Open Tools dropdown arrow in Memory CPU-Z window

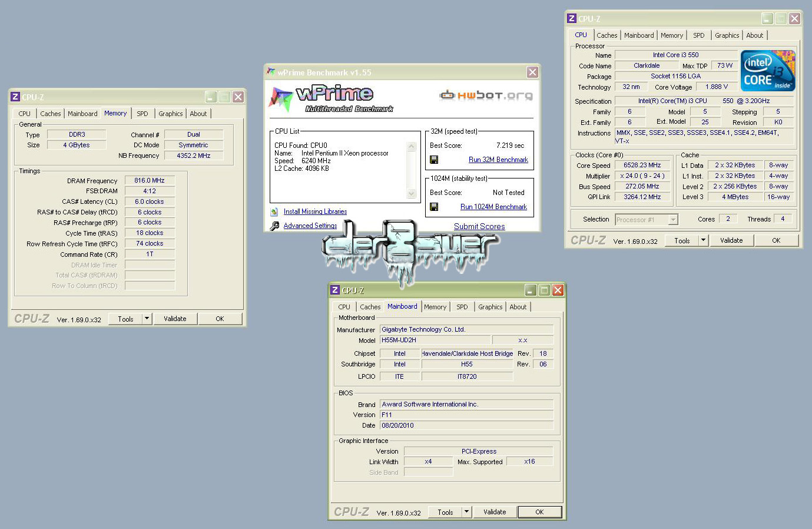click(147, 319)
